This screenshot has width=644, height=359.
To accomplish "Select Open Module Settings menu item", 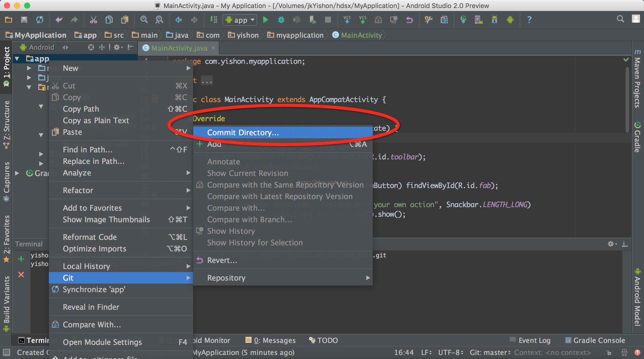I will coord(121,342).
